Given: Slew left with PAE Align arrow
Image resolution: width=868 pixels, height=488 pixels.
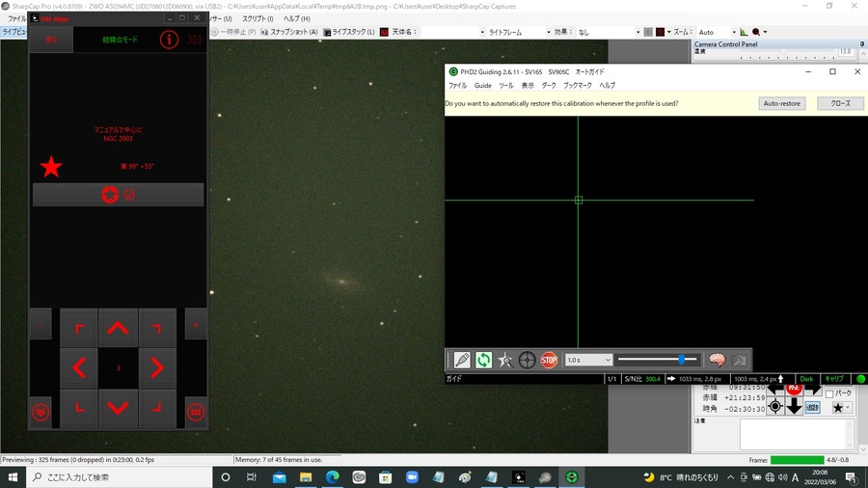Looking at the screenshot, I should click(79, 368).
